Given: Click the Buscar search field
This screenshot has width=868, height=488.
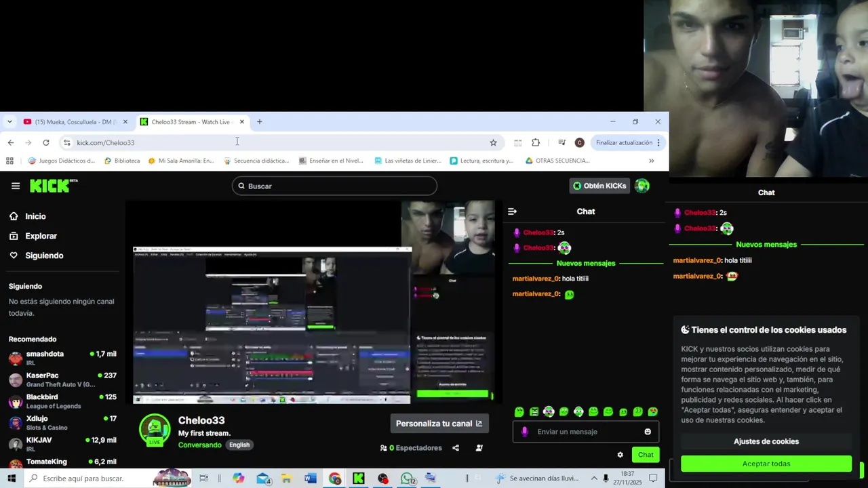Looking at the screenshot, I should pyautogui.click(x=334, y=186).
